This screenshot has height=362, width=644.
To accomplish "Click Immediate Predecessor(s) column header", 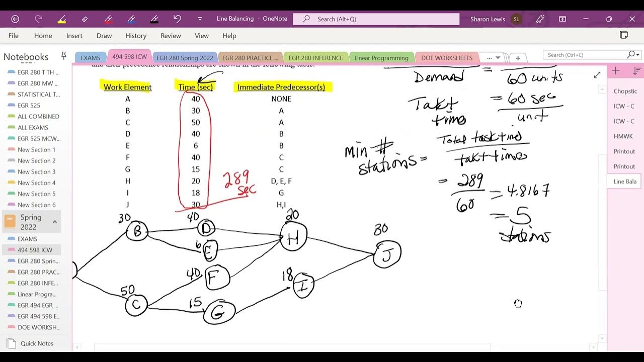I will click(x=281, y=87).
